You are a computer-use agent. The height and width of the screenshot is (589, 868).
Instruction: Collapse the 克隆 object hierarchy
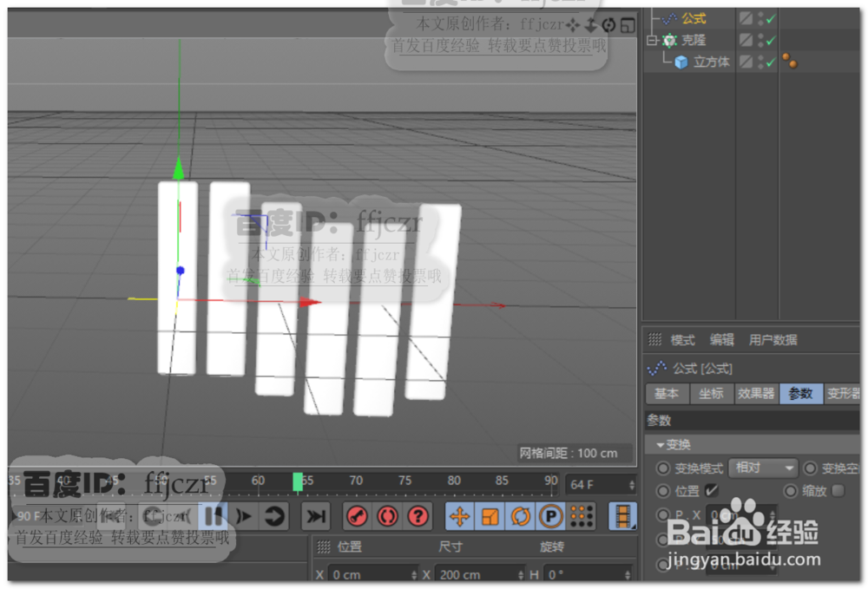pos(652,40)
